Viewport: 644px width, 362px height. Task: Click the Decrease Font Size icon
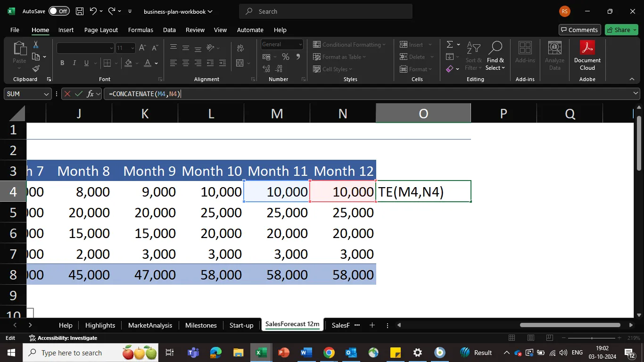pyautogui.click(x=155, y=48)
